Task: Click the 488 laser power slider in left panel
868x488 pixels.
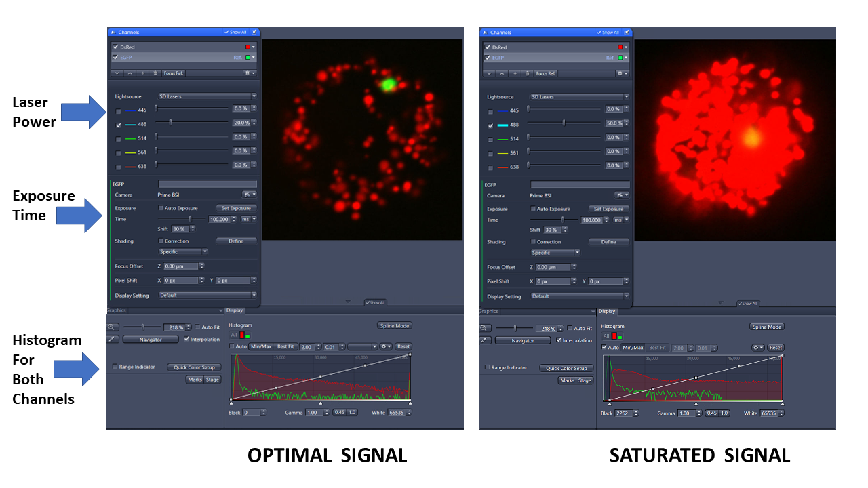Action: [x=192, y=122]
